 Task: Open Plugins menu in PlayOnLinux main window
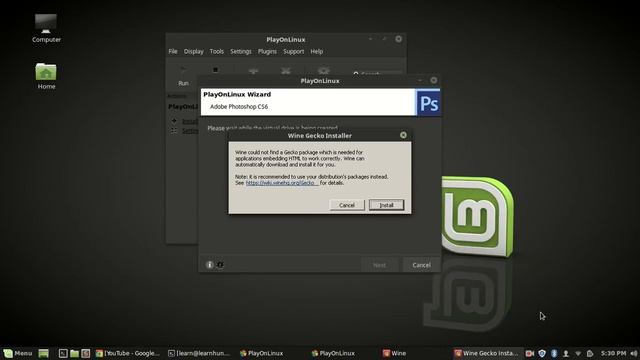click(x=267, y=51)
